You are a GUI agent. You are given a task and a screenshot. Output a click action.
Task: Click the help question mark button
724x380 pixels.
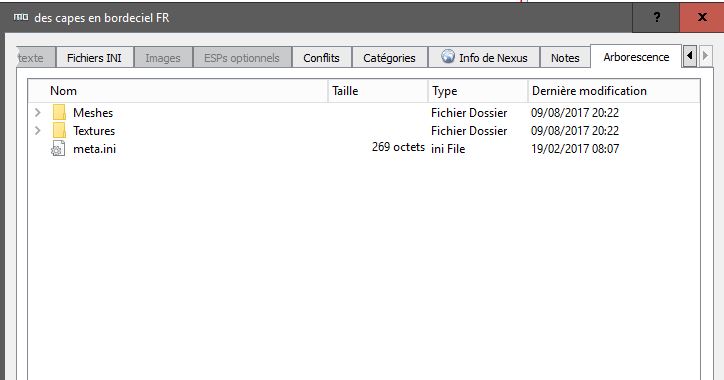(x=657, y=18)
